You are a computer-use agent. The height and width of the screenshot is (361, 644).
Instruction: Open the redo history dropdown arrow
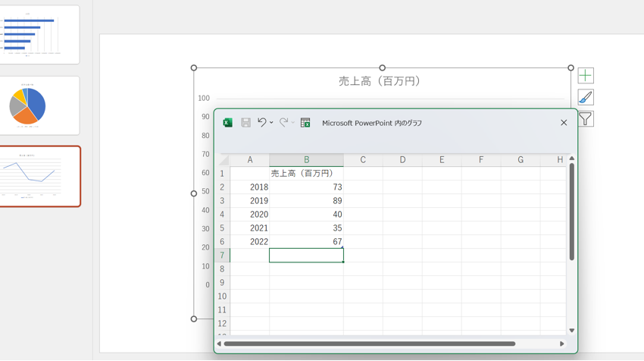click(293, 123)
